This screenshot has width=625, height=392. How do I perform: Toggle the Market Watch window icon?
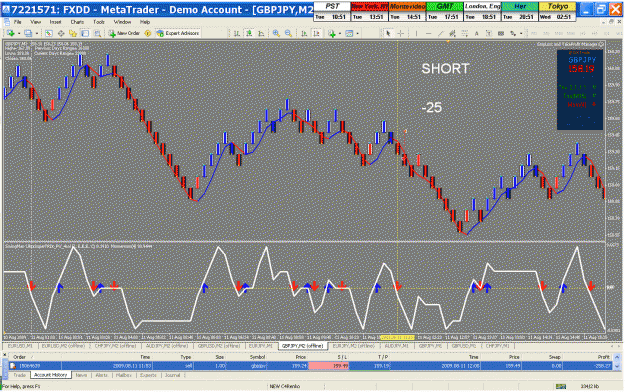(x=49, y=33)
